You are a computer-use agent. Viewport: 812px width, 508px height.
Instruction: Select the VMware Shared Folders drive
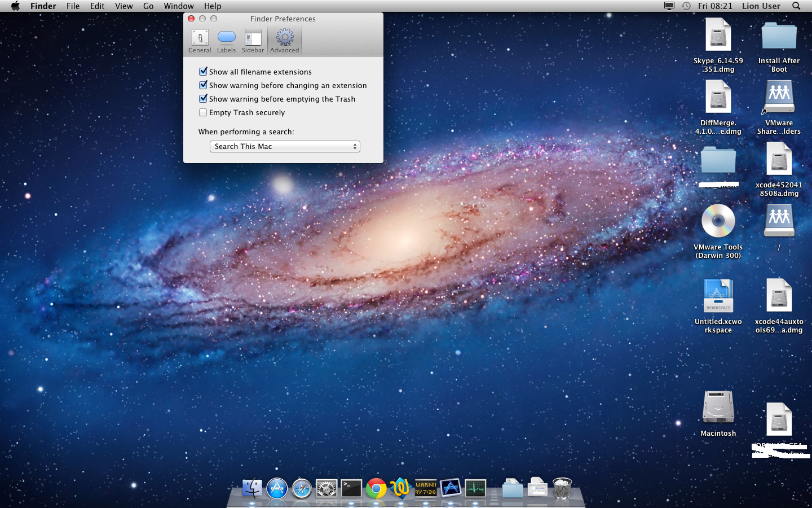click(x=779, y=97)
